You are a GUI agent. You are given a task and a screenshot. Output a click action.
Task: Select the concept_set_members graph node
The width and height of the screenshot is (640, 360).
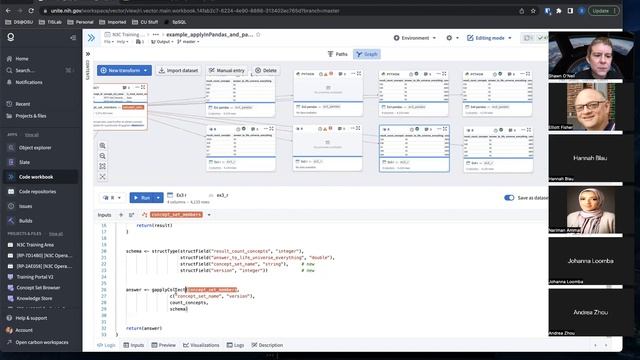[x=120, y=107]
